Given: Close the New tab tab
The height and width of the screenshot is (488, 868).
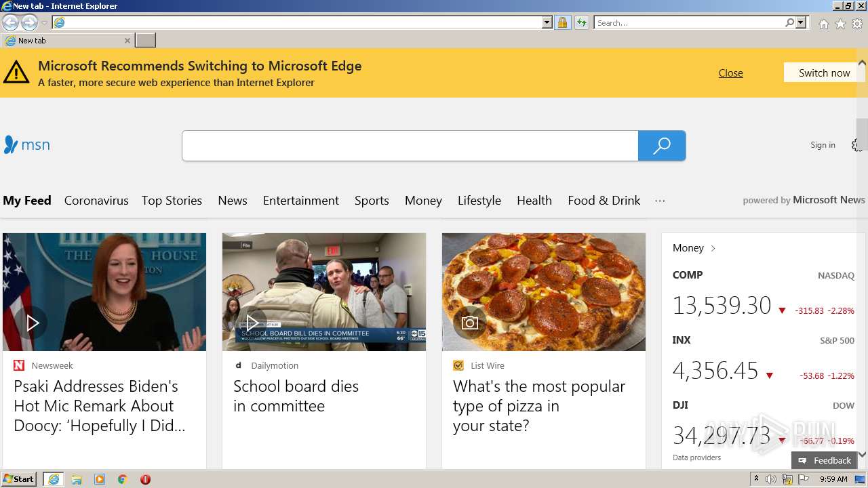Looking at the screenshot, I should point(127,41).
